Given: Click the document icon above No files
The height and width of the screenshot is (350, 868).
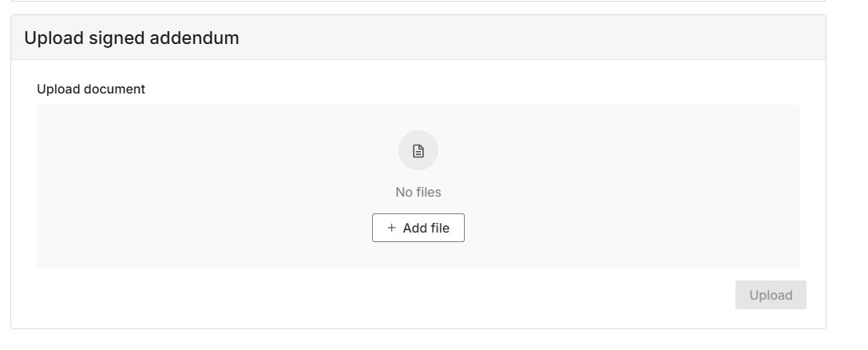Looking at the screenshot, I should (x=418, y=151).
